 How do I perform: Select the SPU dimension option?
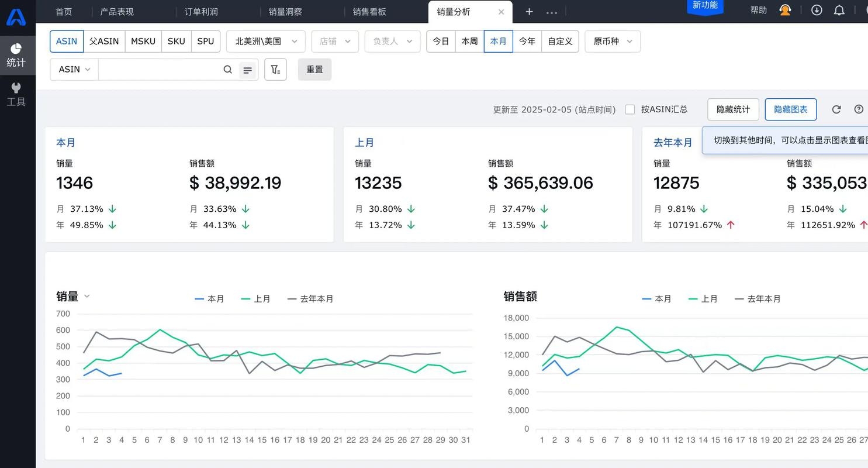[206, 42]
